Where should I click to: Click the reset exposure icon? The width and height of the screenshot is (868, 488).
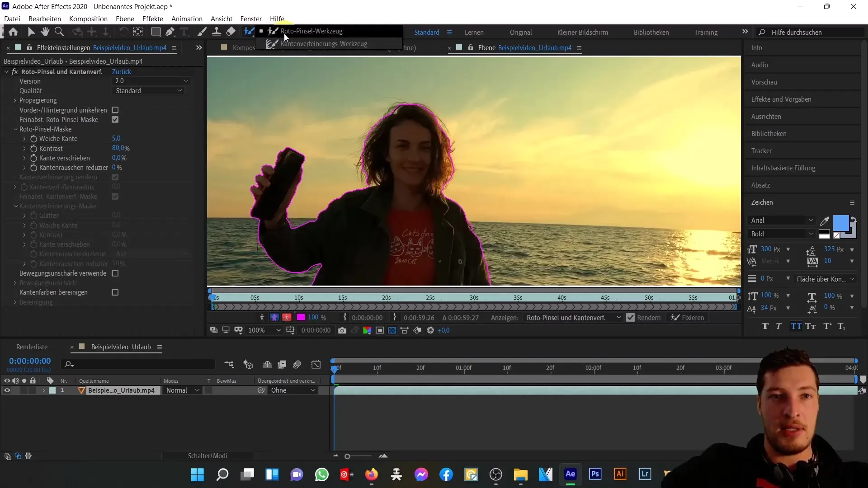coord(430,330)
